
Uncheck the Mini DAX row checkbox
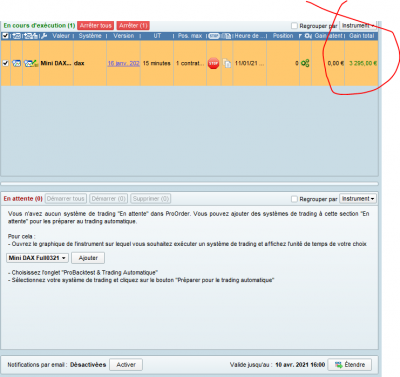(x=5, y=63)
